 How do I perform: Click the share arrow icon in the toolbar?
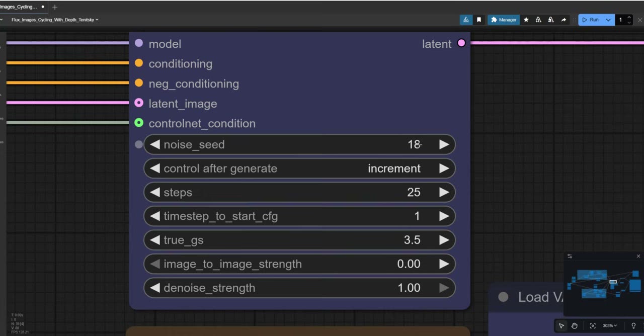pos(563,20)
